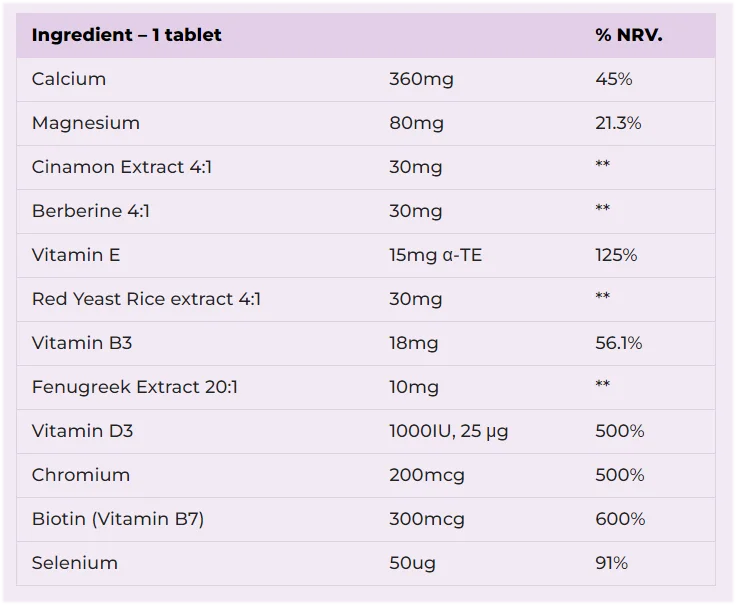Select the Magnesium row label
736x605 pixels.
pos(86,123)
